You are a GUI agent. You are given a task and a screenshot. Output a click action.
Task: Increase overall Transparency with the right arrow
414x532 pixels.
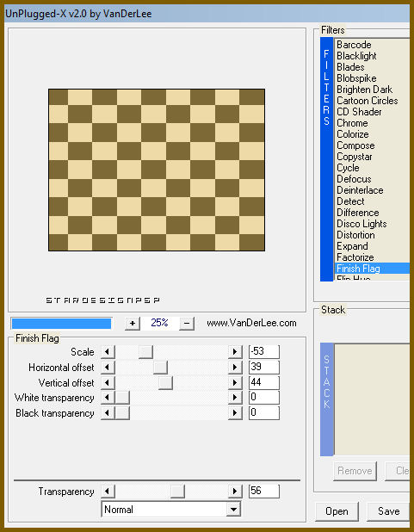235,492
